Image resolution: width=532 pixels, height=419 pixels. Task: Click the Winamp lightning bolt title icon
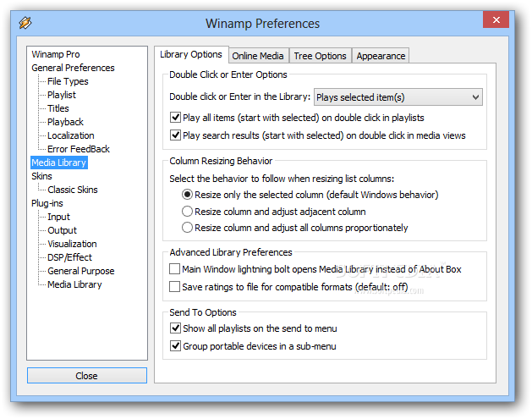pyautogui.click(x=25, y=23)
